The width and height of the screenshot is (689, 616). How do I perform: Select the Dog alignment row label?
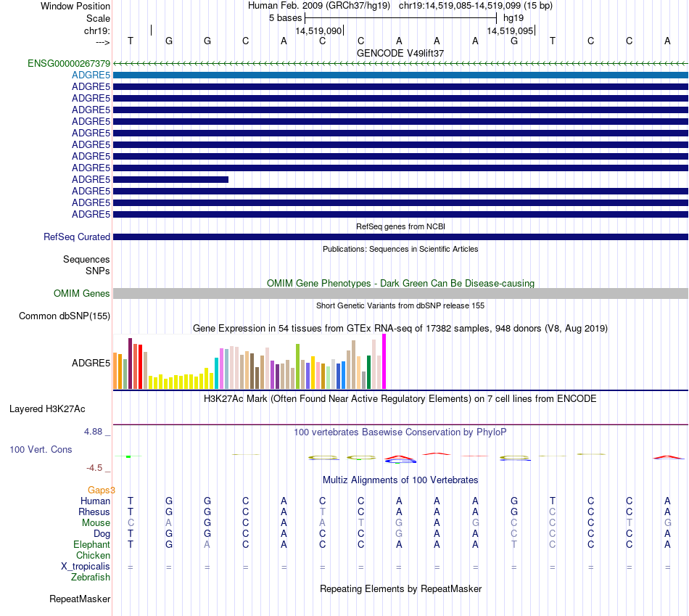(102, 534)
